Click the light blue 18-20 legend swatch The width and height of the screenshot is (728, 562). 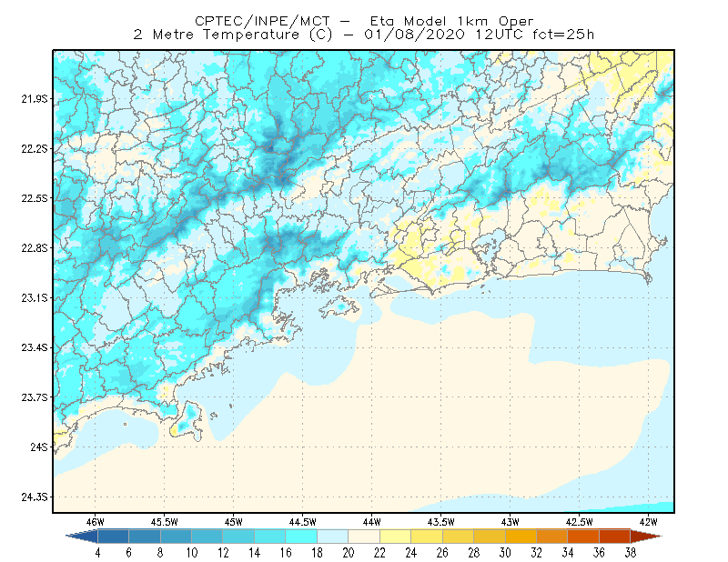pos(333,537)
